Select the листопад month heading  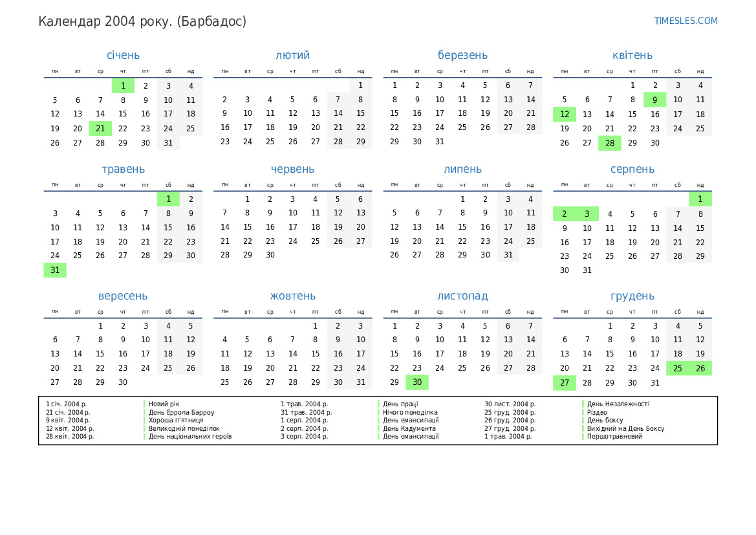click(x=462, y=296)
